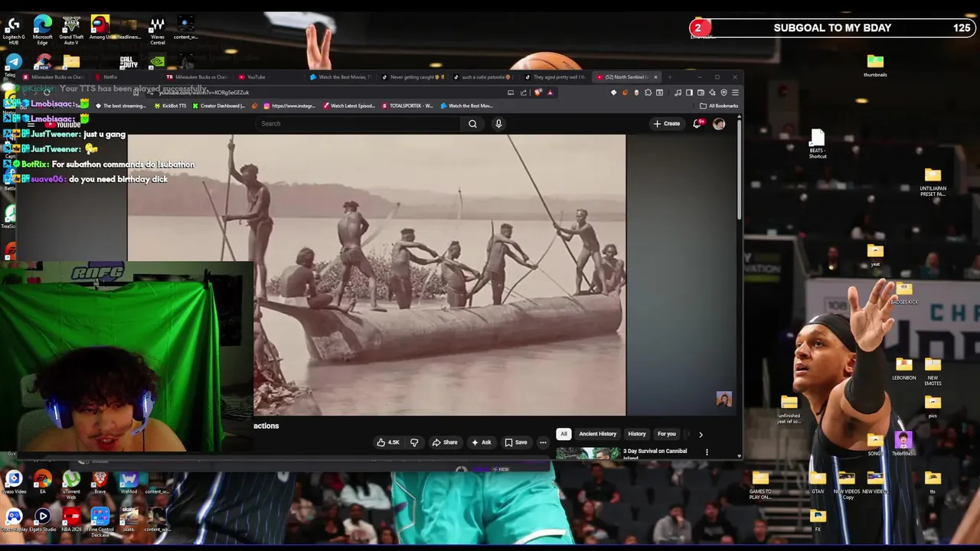The height and width of the screenshot is (551, 980).
Task: Open the Ask AI button
Action: click(x=481, y=442)
